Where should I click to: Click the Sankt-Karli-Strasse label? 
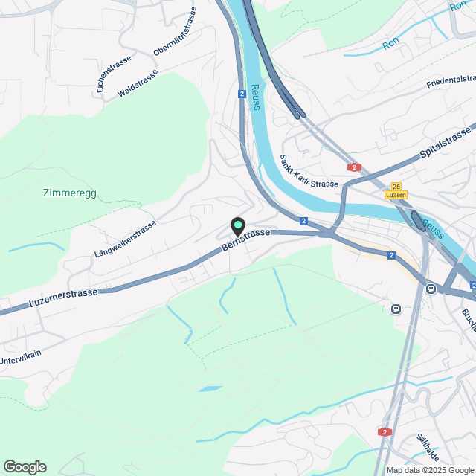coord(309,172)
